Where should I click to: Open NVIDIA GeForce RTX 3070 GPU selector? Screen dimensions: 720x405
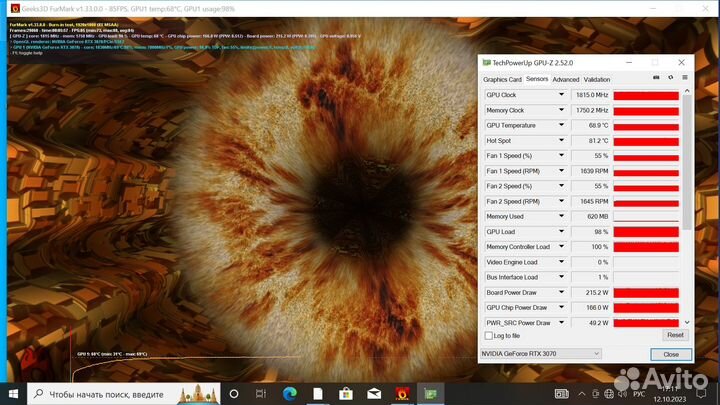[x=540, y=354]
